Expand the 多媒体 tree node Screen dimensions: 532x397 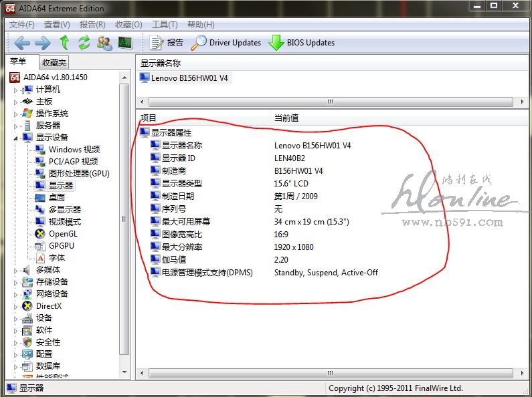[x=15, y=271]
